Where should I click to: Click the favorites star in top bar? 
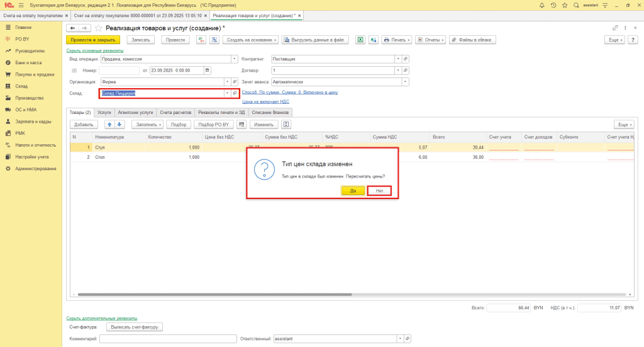point(564,5)
